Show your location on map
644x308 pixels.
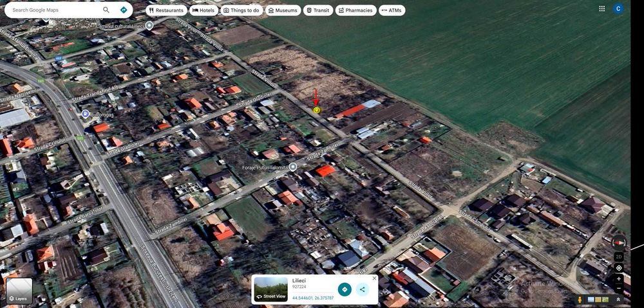[x=619, y=267]
